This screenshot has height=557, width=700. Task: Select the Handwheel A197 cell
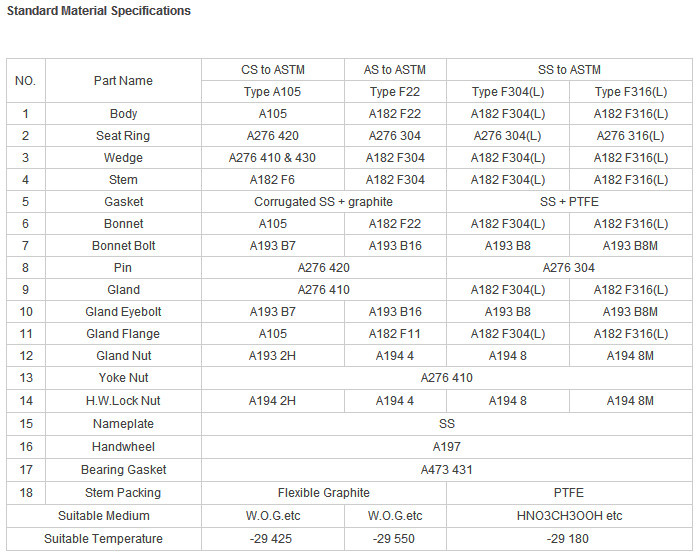click(447, 447)
